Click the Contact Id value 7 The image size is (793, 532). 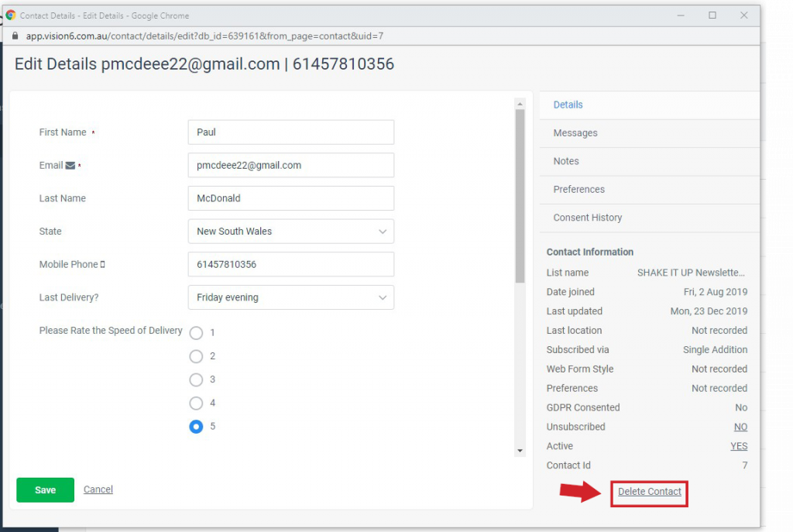(744, 465)
